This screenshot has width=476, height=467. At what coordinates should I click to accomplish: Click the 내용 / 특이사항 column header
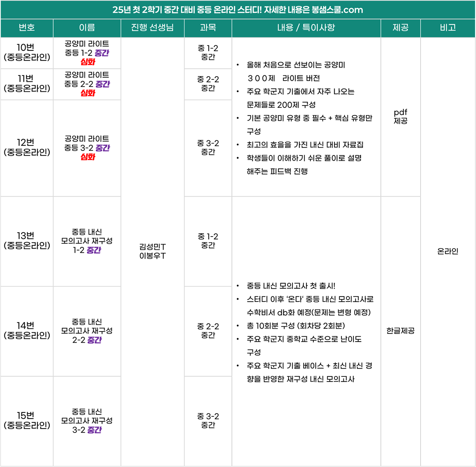click(306, 28)
